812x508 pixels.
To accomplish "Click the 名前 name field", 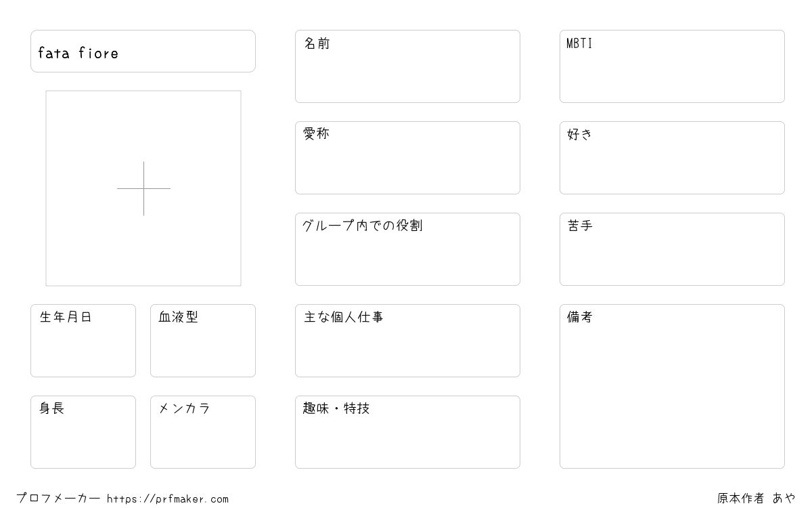I will [407, 66].
